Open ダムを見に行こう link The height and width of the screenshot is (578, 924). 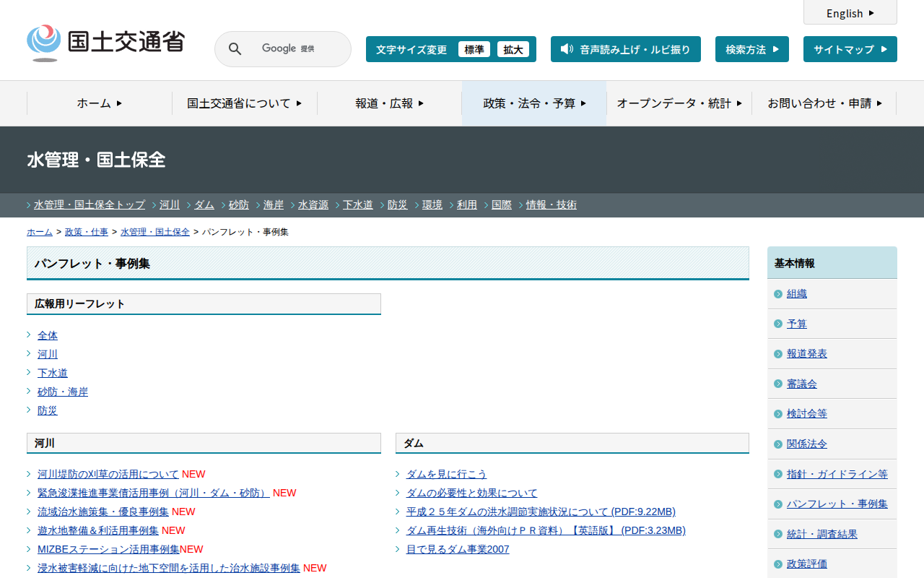point(446,474)
